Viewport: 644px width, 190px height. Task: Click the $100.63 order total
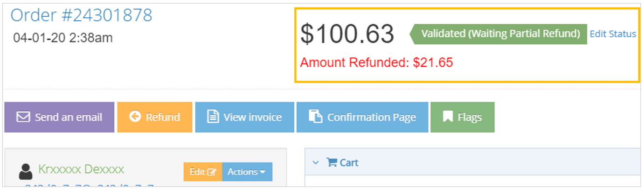pyautogui.click(x=347, y=34)
